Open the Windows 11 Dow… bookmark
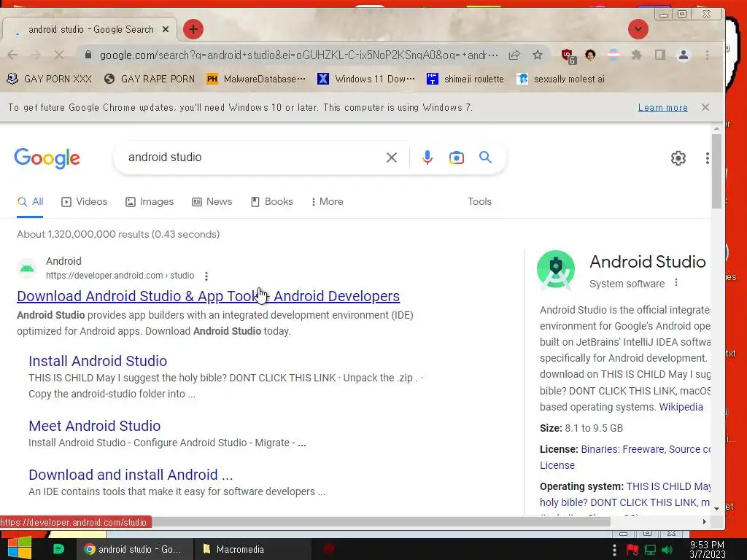747x560 pixels. click(x=366, y=79)
